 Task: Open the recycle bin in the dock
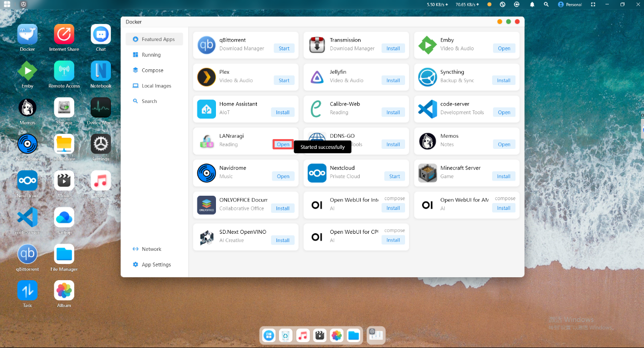[286, 335]
